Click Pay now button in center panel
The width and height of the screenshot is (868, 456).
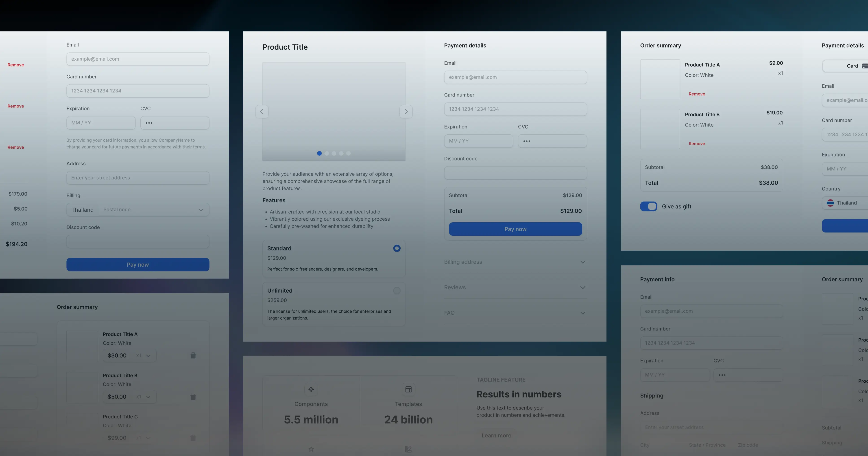coord(515,229)
